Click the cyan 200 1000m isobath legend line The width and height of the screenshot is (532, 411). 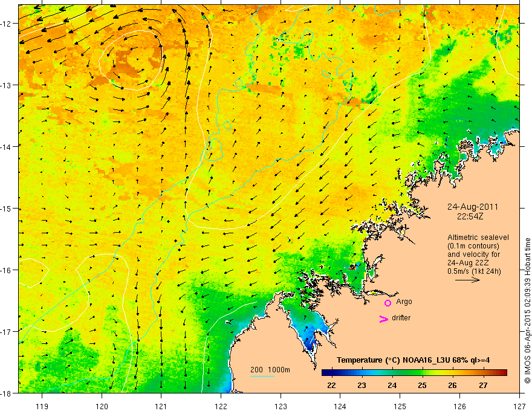262,376
